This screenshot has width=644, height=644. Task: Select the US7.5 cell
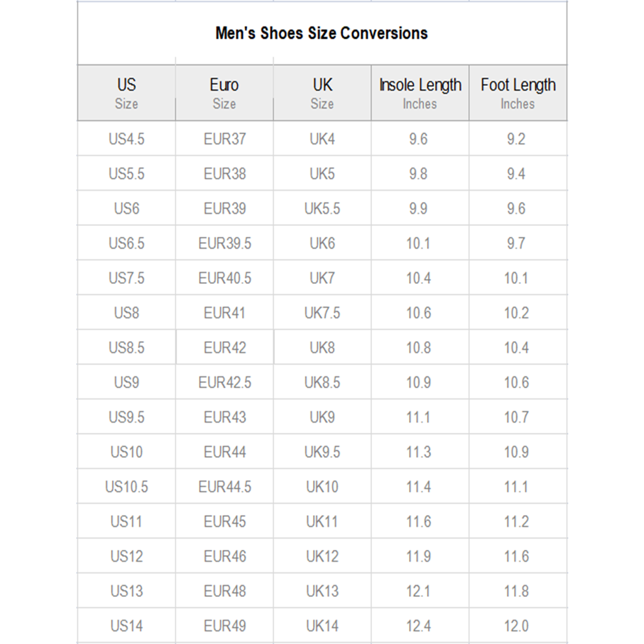pyautogui.click(x=126, y=278)
